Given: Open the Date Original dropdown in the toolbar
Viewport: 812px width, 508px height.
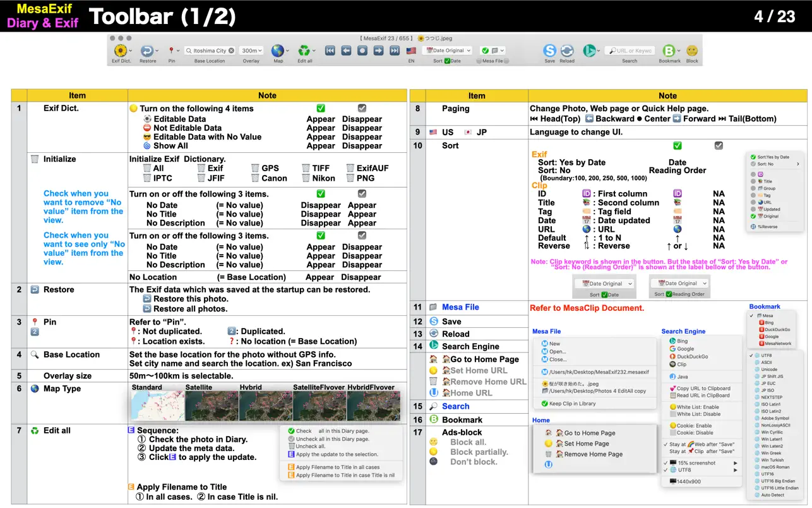Looking at the screenshot, I should [x=448, y=51].
